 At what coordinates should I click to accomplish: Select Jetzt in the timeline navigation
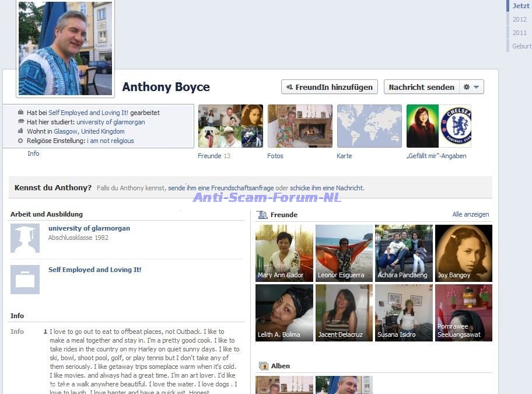pos(520,6)
